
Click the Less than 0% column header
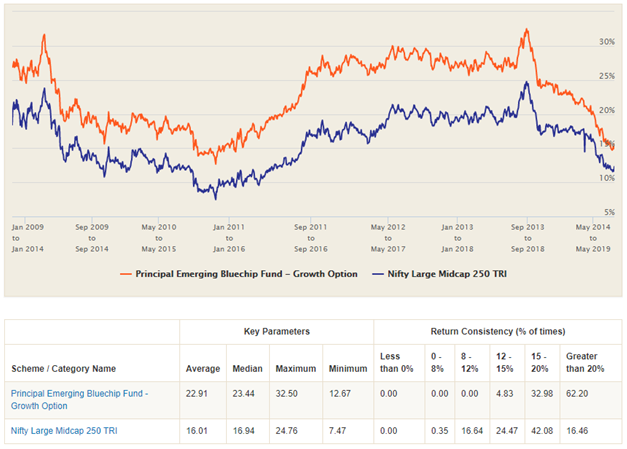click(x=394, y=362)
